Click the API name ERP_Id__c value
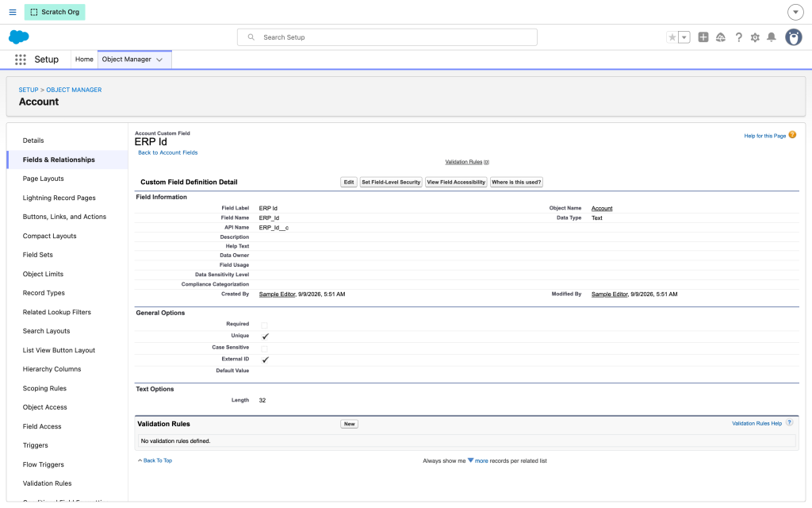Viewport: 812px width, 508px height. [x=274, y=228]
